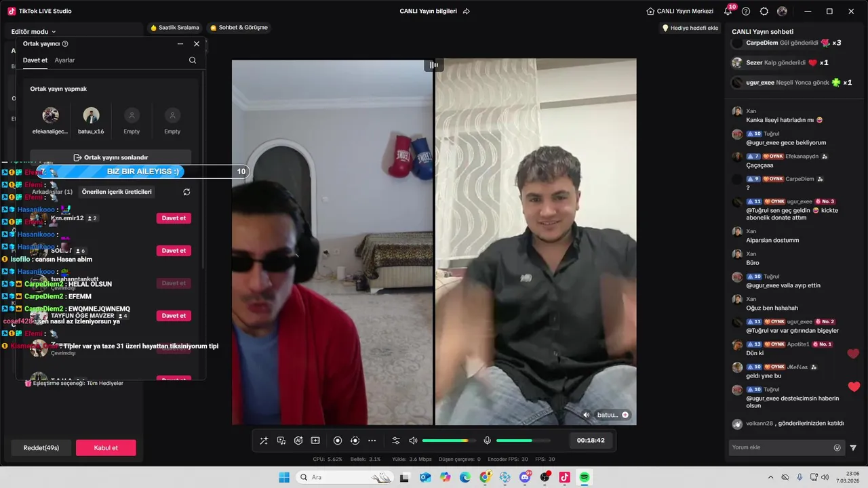The image size is (868, 488).
Task: Switch to the Ayarlar tab
Action: click(x=64, y=60)
